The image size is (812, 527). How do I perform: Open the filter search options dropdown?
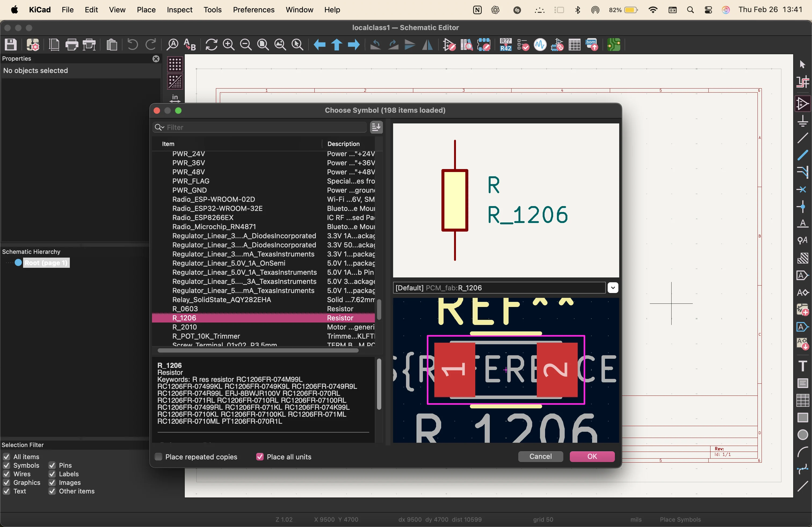pos(159,127)
